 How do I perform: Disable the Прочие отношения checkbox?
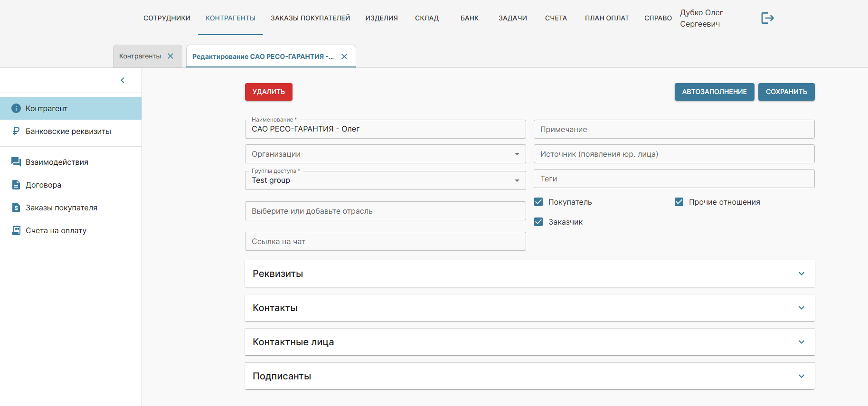(679, 202)
